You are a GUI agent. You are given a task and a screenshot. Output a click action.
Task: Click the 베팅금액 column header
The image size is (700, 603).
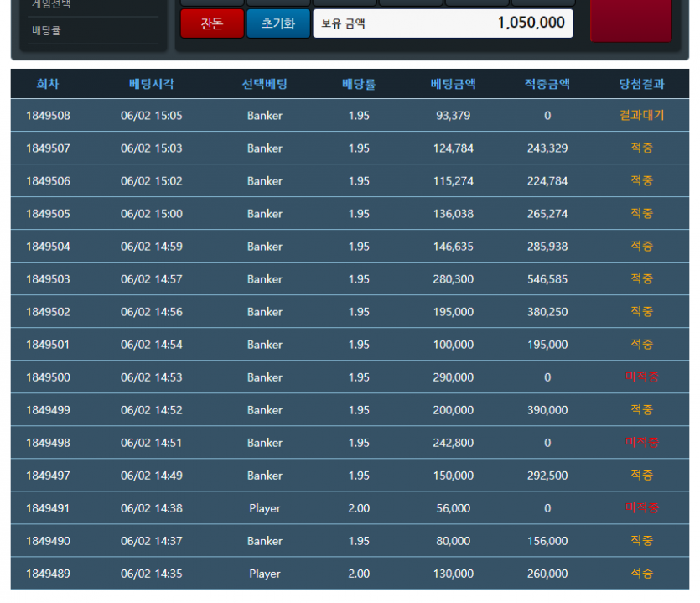454,84
